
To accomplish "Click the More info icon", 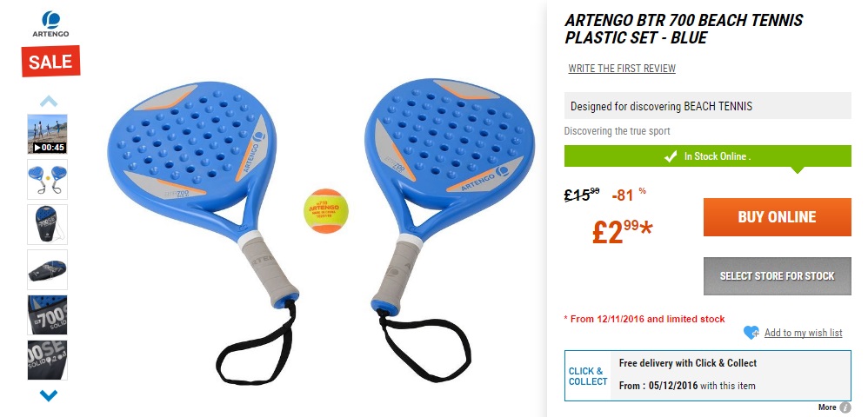I will pos(845,407).
